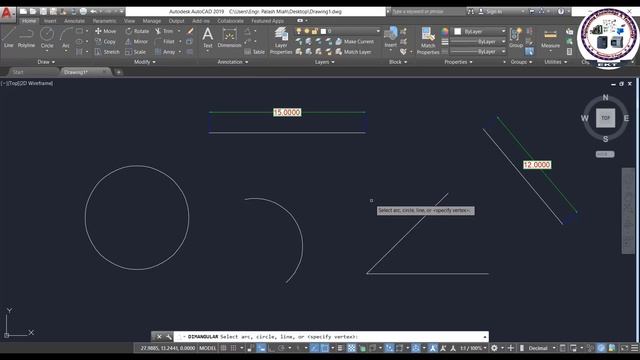This screenshot has height=360, width=640.
Task: Cancel the command with the command line X
Action: [x=159, y=337]
